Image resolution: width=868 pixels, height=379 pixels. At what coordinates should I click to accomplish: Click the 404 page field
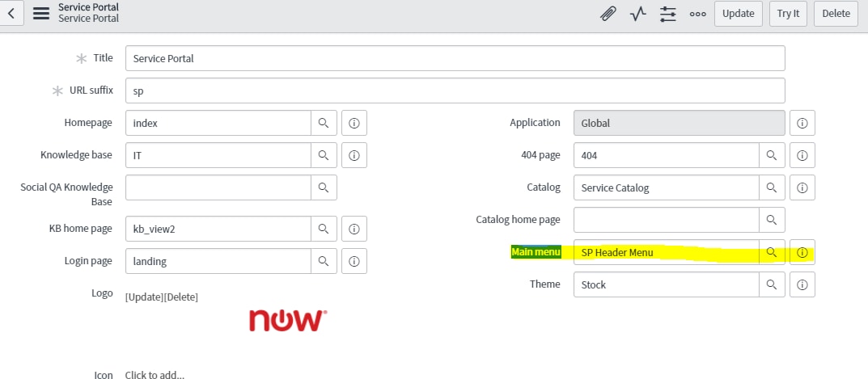click(666, 155)
